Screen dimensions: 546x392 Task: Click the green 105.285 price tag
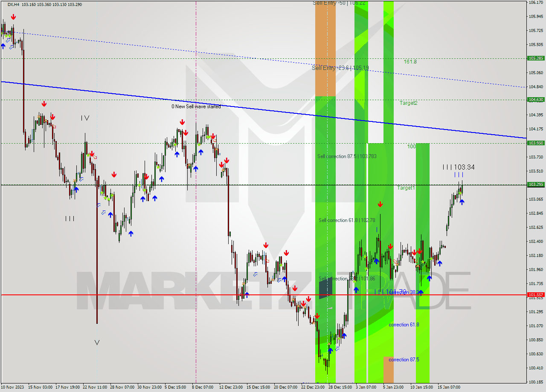536,58
